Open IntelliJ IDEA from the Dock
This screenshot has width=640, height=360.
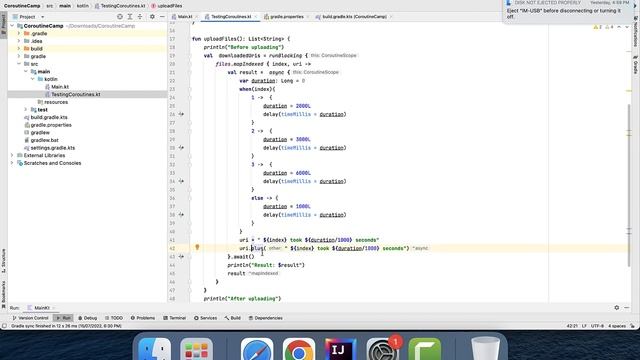point(341,349)
